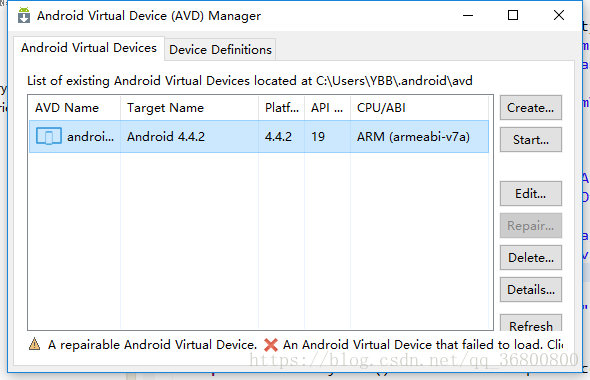Click the Create... button
Screen dimensions: 590x380
click(531, 108)
